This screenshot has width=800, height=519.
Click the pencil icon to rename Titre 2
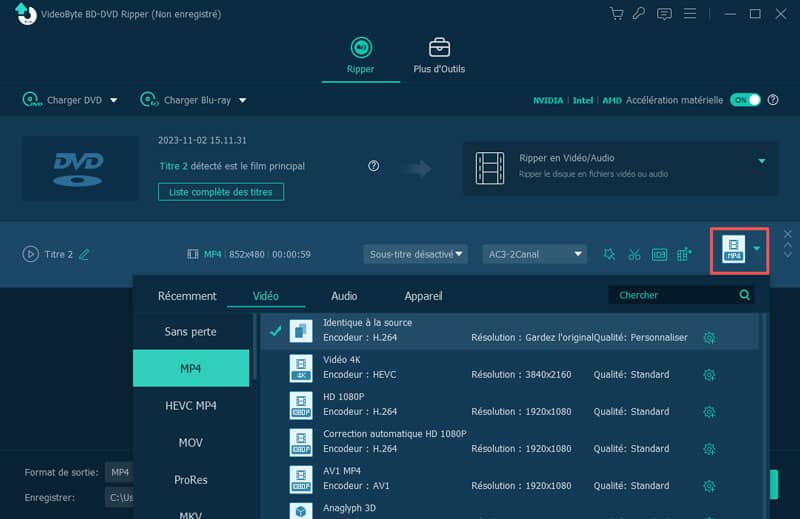pos(84,254)
